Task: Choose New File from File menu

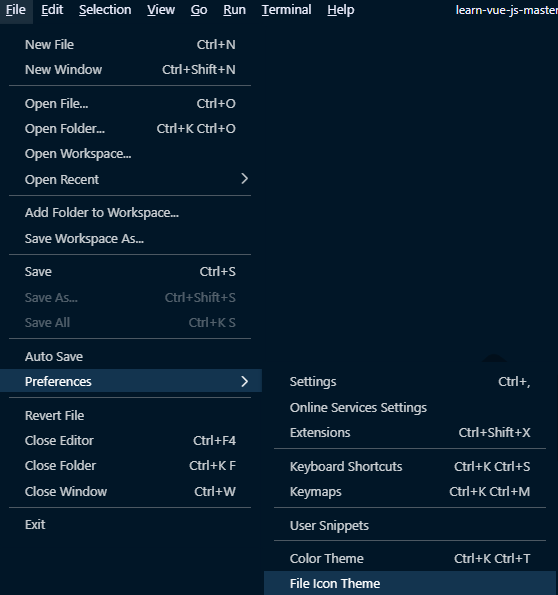Action: point(130,45)
